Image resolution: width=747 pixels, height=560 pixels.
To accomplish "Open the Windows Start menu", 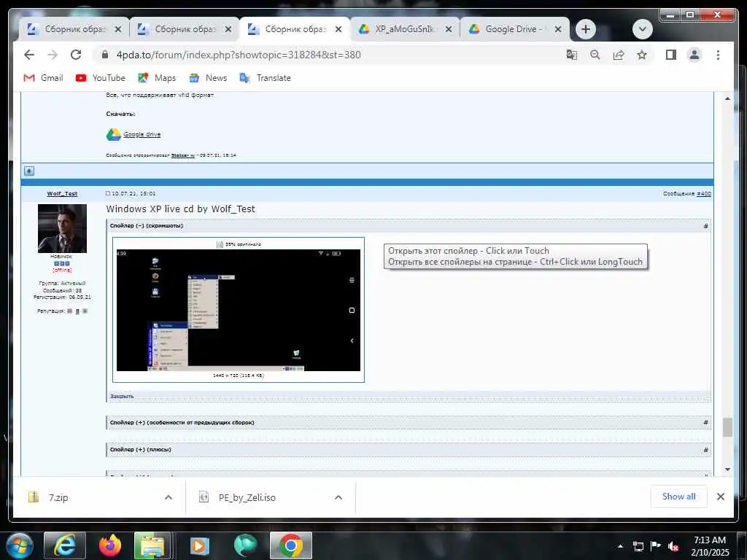I will [20, 545].
